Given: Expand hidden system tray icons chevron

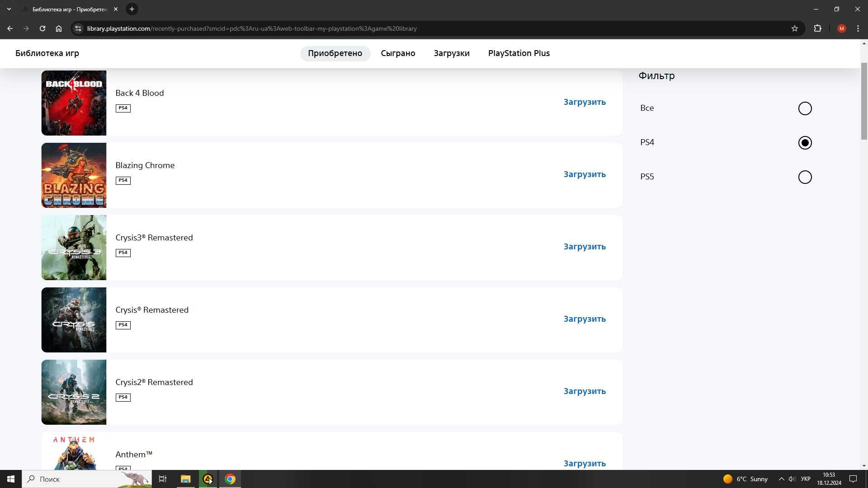Looking at the screenshot, I should pyautogui.click(x=781, y=479).
